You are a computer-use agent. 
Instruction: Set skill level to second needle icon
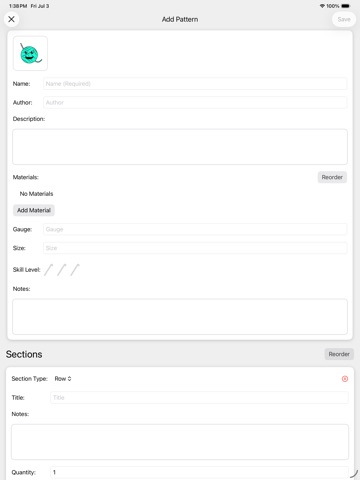coord(62,270)
